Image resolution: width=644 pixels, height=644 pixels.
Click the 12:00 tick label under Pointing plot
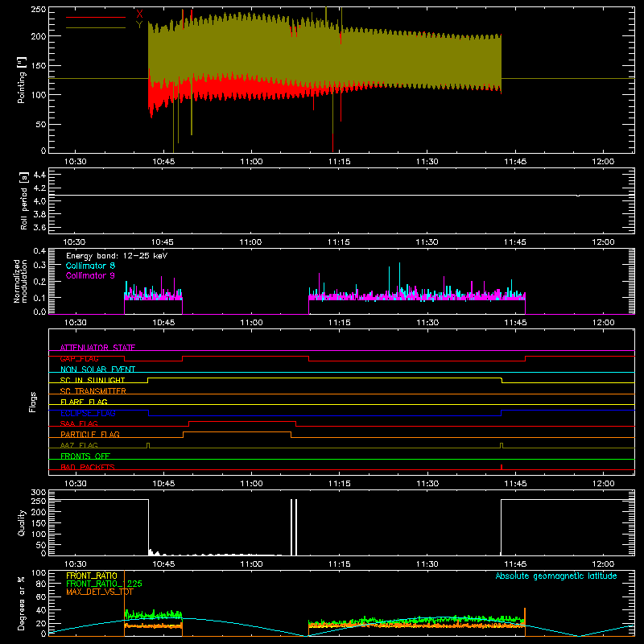[x=603, y=162]
